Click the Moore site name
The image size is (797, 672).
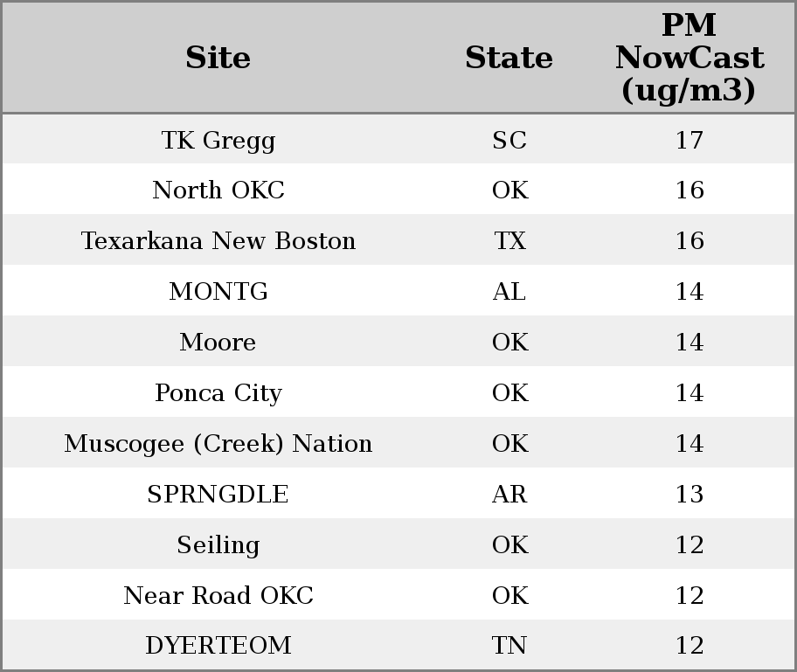(x=218, y=343)
